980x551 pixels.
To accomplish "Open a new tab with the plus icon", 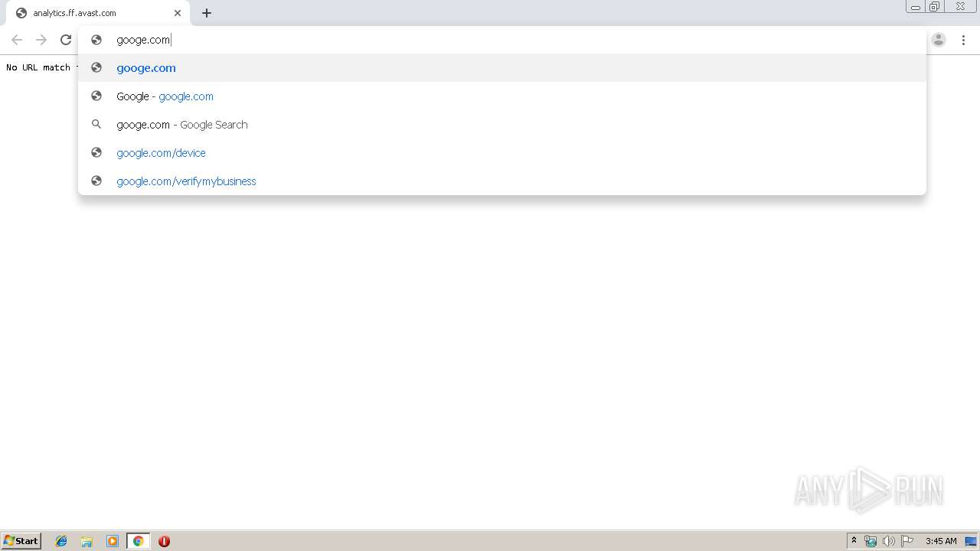I will (x=207, y=13).
